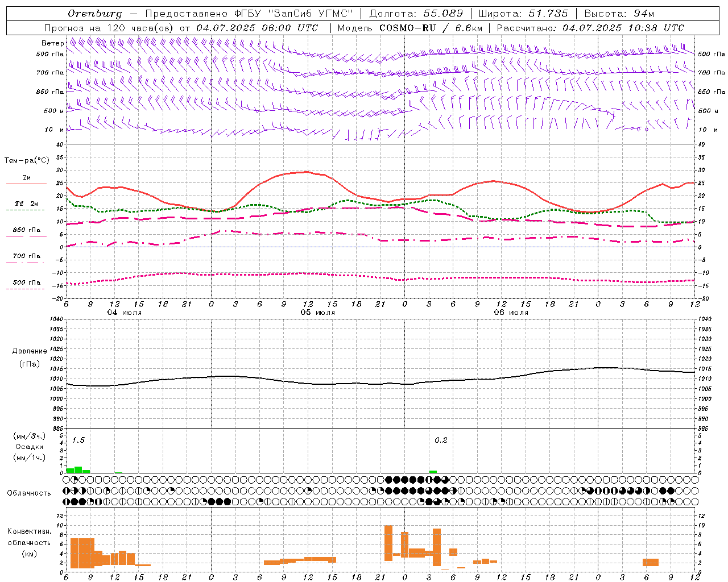Click the red solid line sample under 2м legend
The image size is (728, 582).
[x=26, y=184]
